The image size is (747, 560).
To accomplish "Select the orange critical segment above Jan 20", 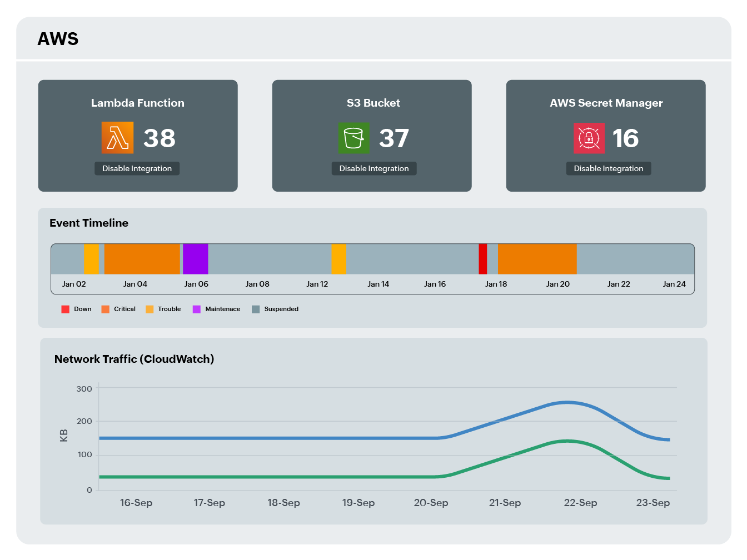I will pyautogui.click(x=537, y=259).
